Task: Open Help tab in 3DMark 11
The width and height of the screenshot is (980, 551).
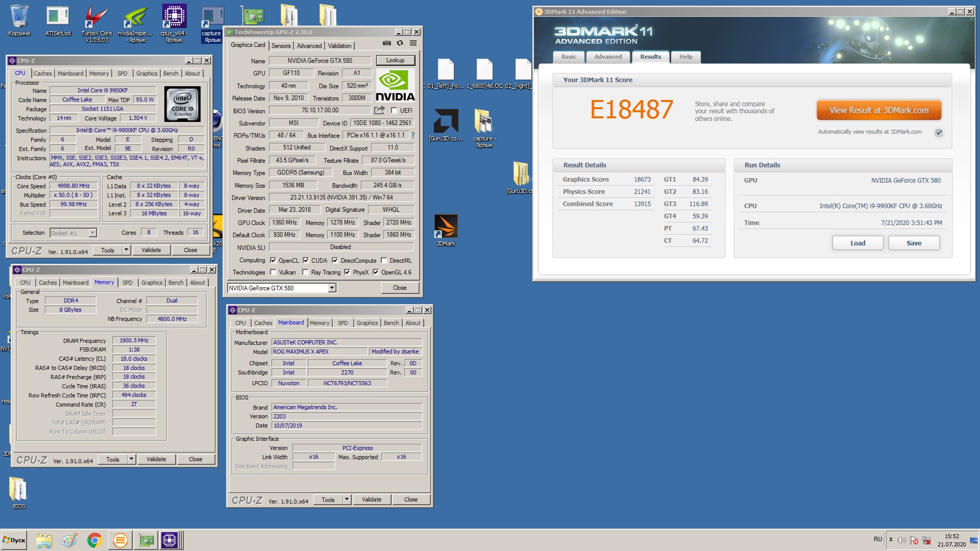Action: 685,57
